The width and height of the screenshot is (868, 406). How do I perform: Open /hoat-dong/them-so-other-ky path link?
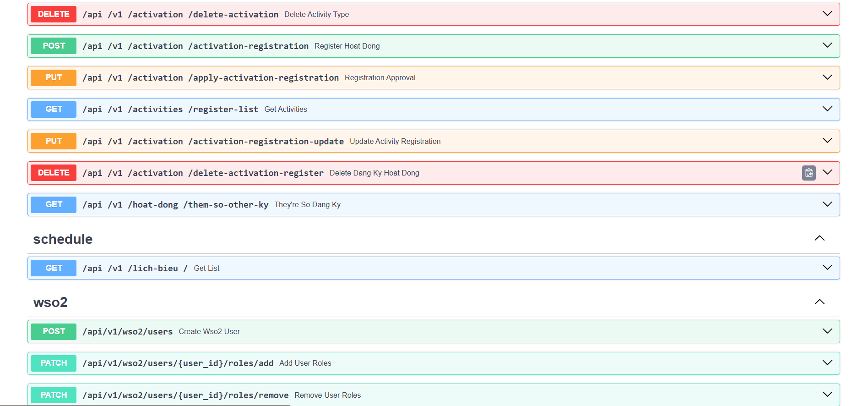[175, 204]
